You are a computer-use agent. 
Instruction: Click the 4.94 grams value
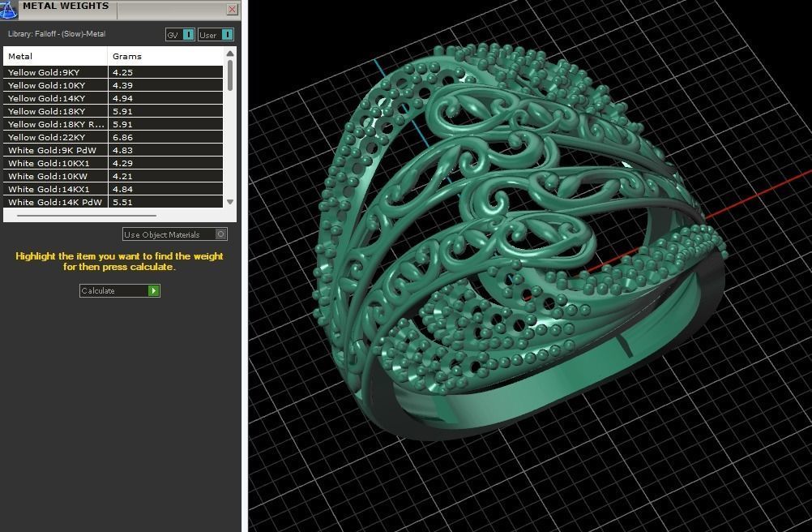pyautogui.click(x=122, y=98)
